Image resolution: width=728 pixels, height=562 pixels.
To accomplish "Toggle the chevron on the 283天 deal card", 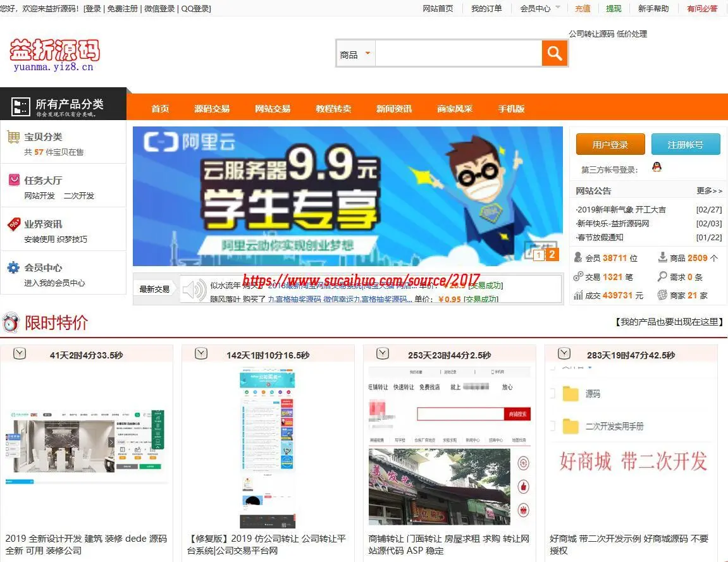I will [564, 353].
